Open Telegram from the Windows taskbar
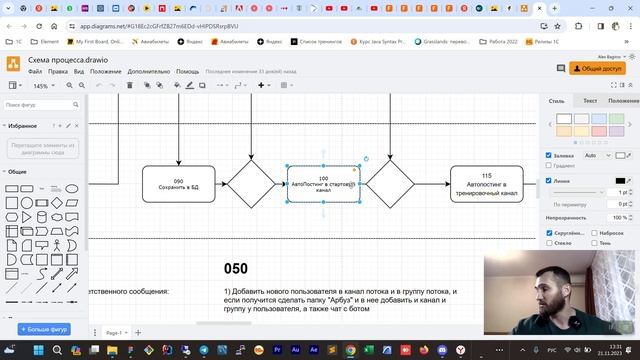This screenshot has width=640, height=360. point(204,350)
